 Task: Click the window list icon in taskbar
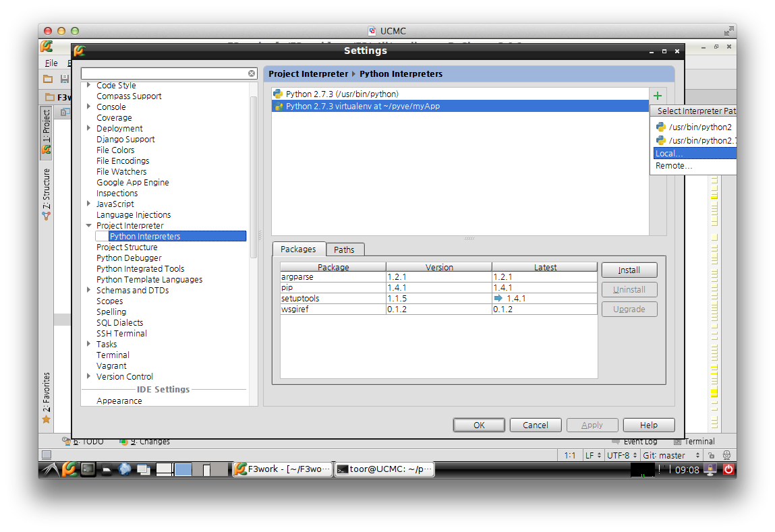(x=144, y=470)
